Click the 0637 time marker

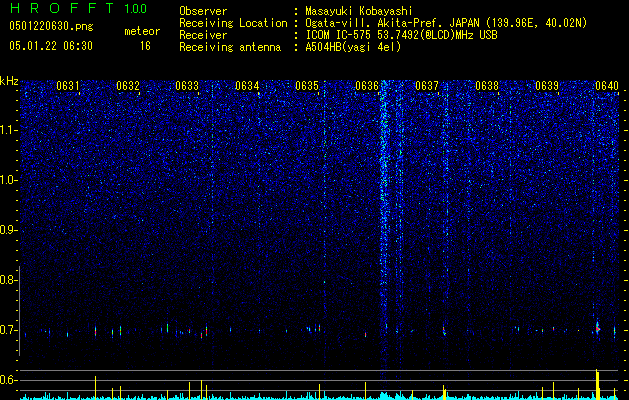coord(427,86)
